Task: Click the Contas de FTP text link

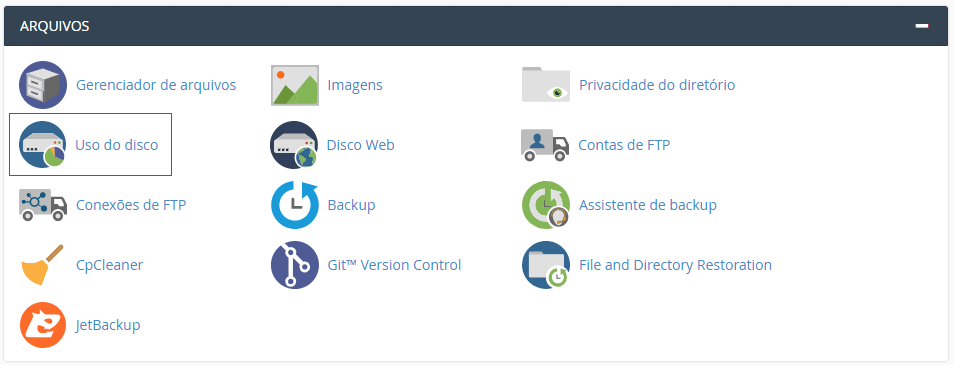Action: pos(624,145)
